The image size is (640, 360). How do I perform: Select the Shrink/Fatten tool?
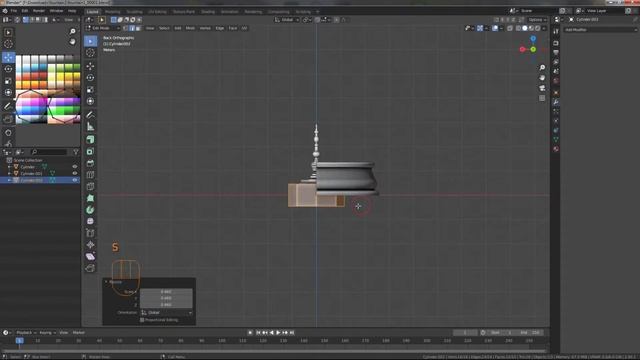click(91, 245)
